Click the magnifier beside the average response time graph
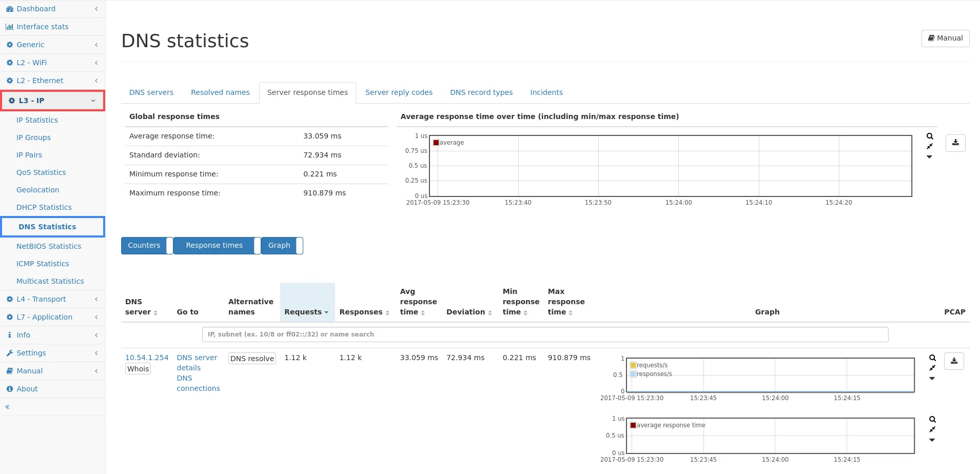 932,420
